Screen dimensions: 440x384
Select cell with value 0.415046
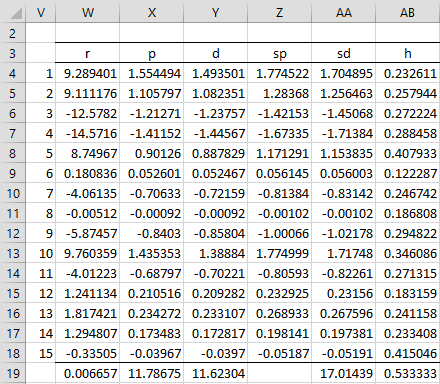pos(408,353)
